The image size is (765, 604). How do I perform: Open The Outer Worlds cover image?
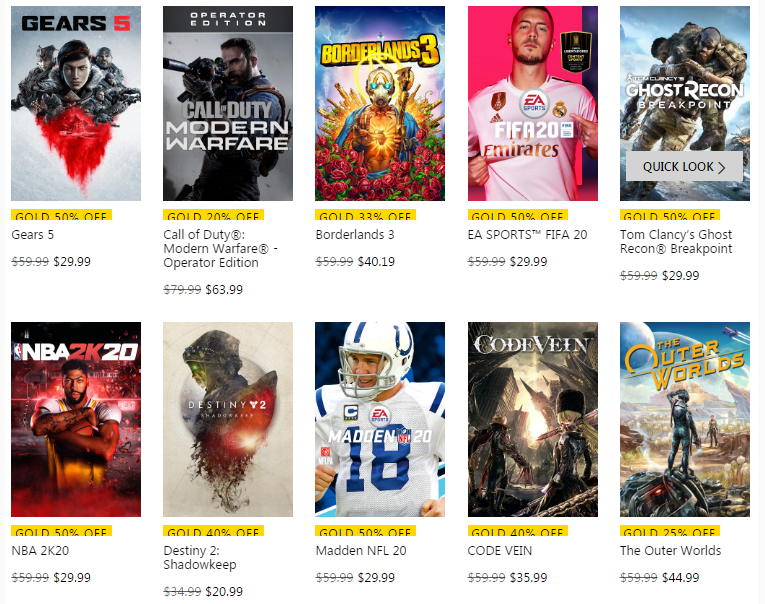684,419
